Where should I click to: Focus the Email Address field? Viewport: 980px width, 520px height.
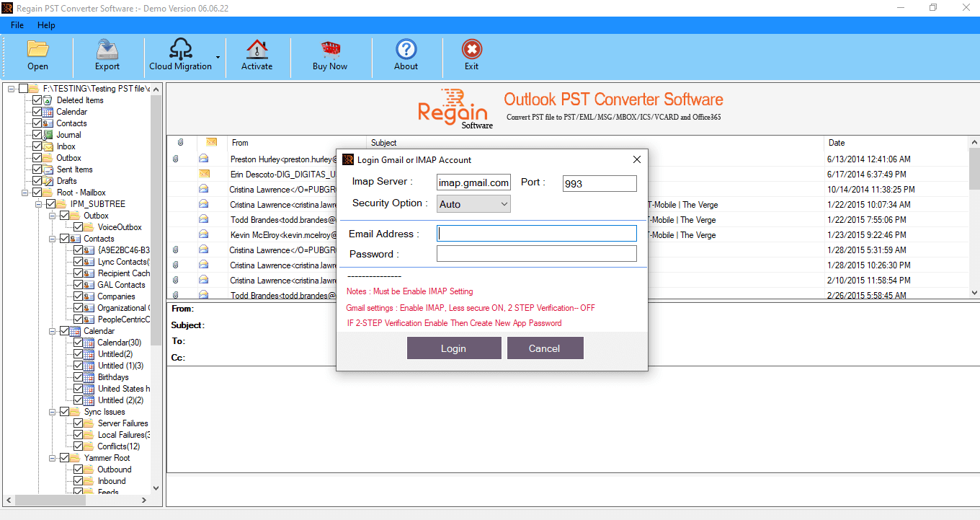coord(537,234)
